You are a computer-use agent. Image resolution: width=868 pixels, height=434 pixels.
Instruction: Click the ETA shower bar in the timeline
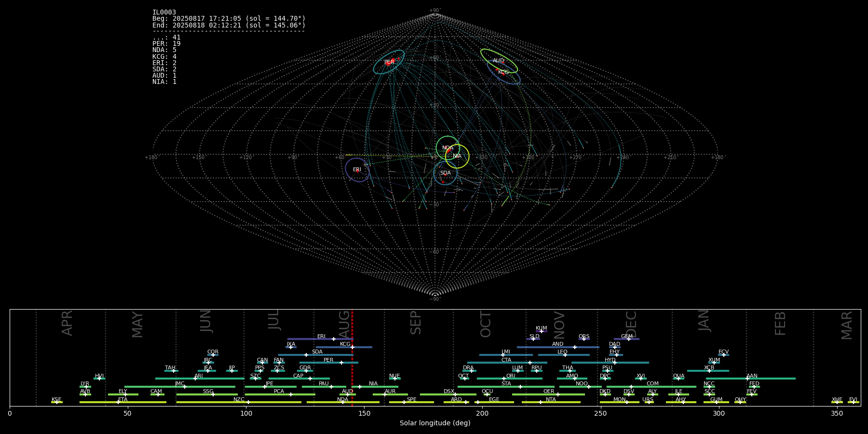click(x=123, y=402)
